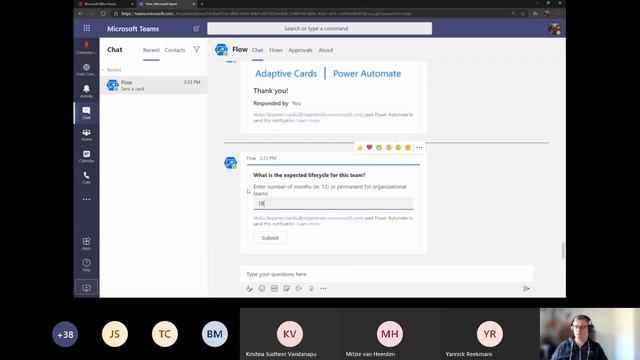Select the JS participant avatar
This screenshot has width=640, height=360.
[x=115, y=334]
